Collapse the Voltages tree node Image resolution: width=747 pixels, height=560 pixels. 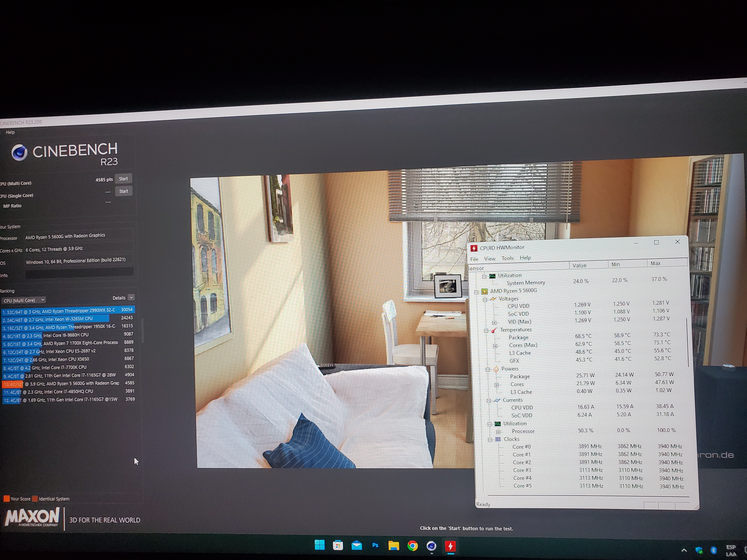click(x=485, y=299)
